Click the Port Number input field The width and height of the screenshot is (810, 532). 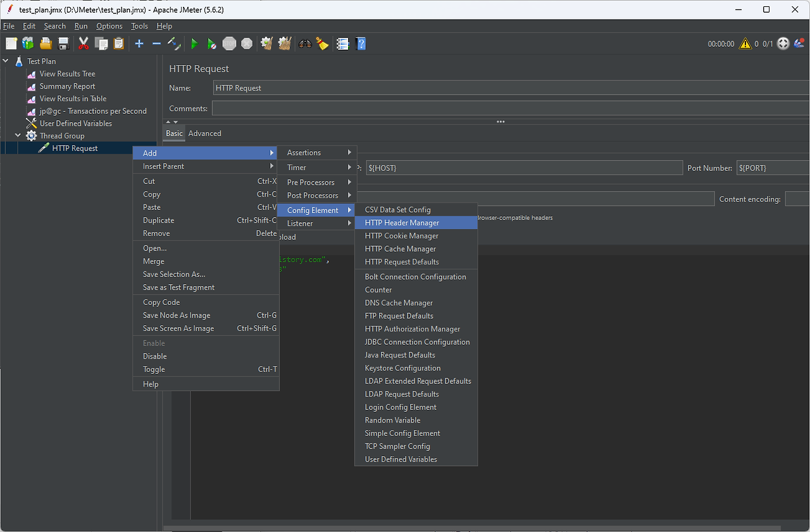click(773, 168)
